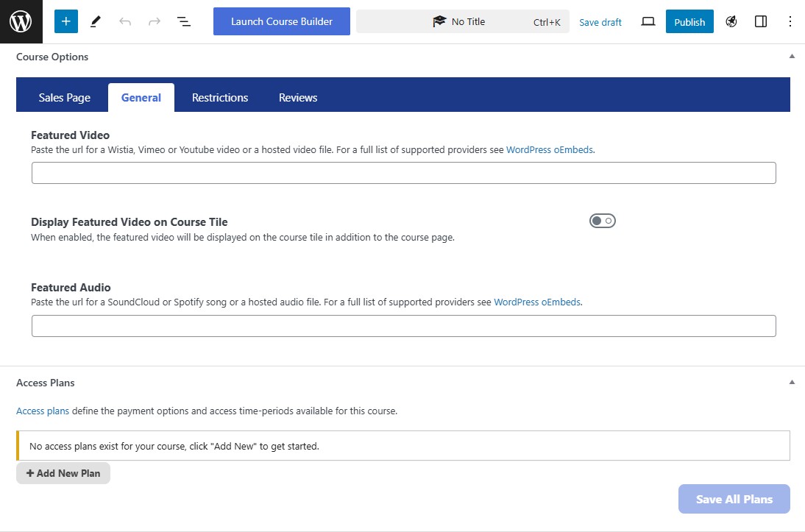Viewport: 805px width, 532px height.
Task: Click the WordPress logo icon
Action: pyautogui.click(x=21, y=21)
